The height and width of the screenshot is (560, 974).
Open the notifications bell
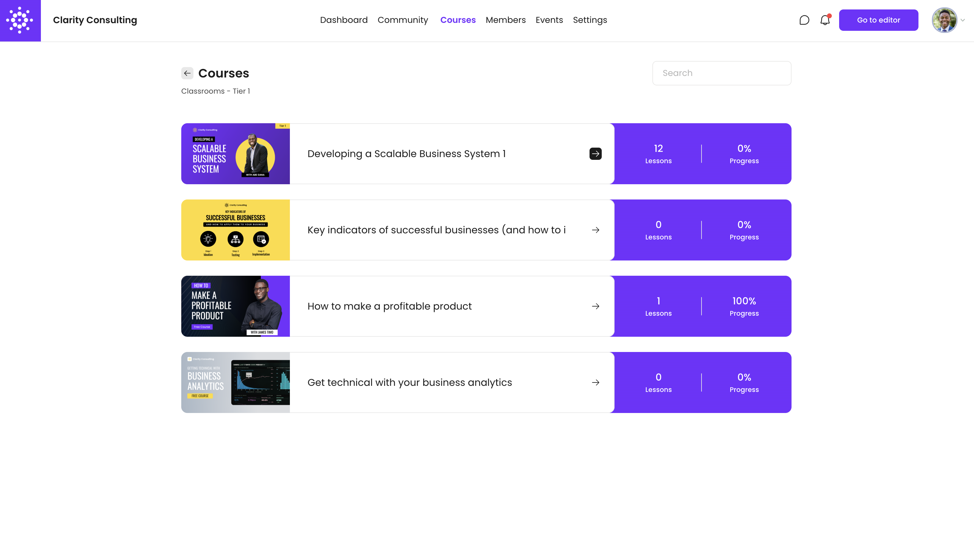[x=825, y=20]
